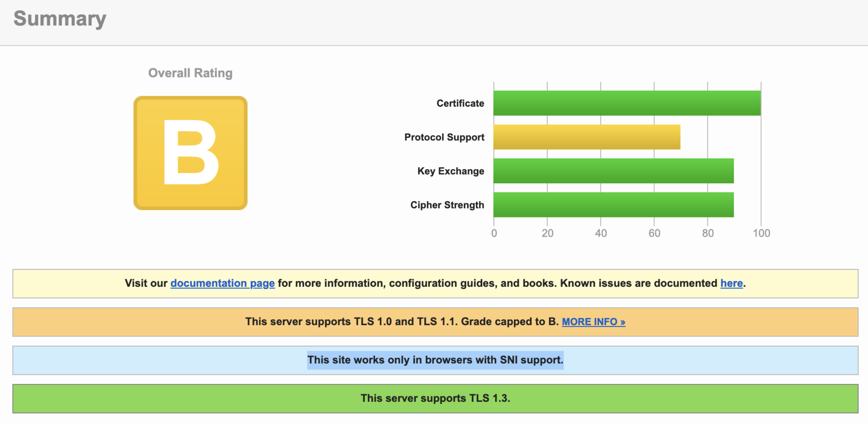The width and height of the screenshot is (868, 424).
Task: Click the 60 axis tick label
Action: point(654,233)
